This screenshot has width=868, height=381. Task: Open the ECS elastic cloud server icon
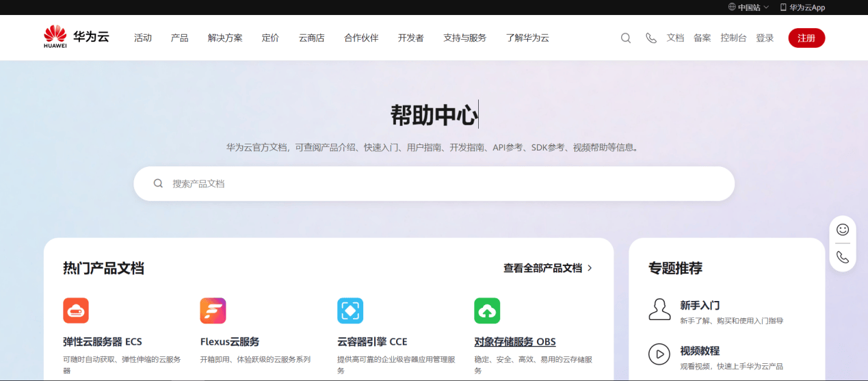pos(76,311)
